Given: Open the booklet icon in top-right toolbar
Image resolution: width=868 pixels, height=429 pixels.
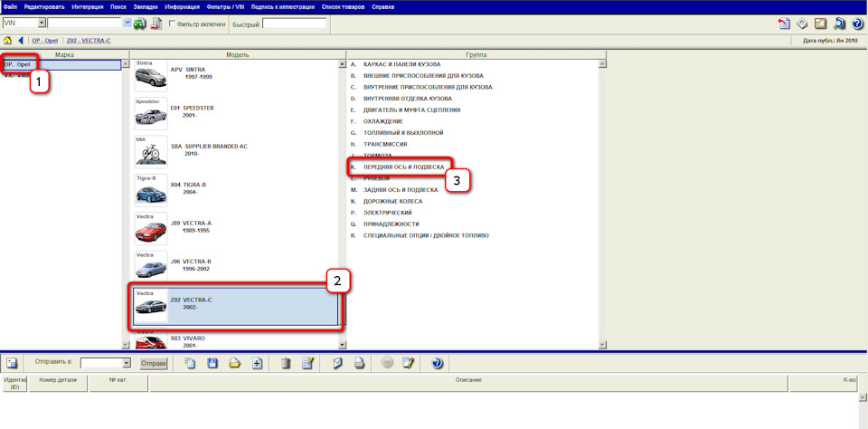Looking at the screenshot, I should point(802,24).
